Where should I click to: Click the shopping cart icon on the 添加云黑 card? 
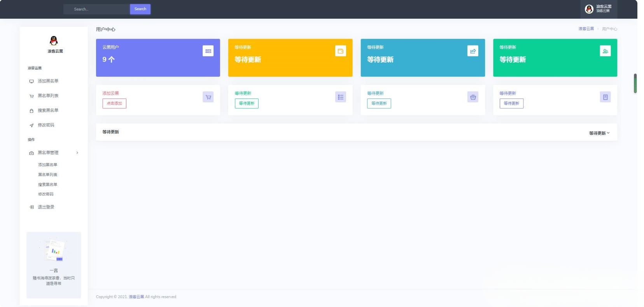[208, 97]
